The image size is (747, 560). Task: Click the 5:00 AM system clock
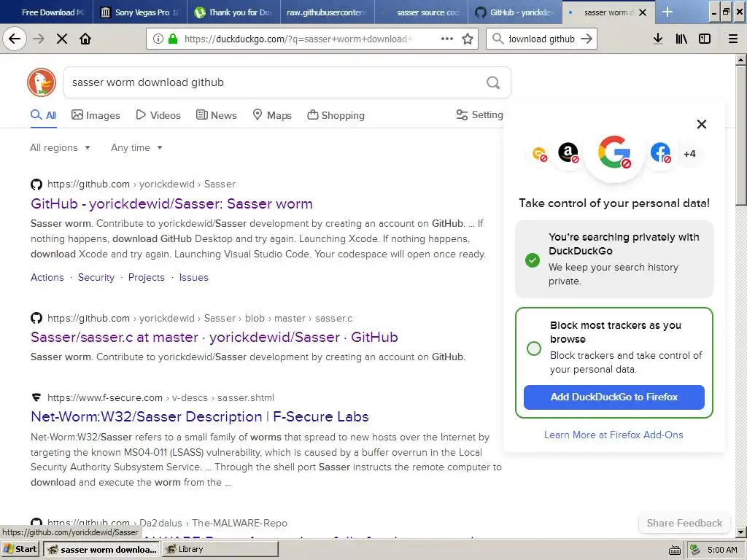(722, 550)
